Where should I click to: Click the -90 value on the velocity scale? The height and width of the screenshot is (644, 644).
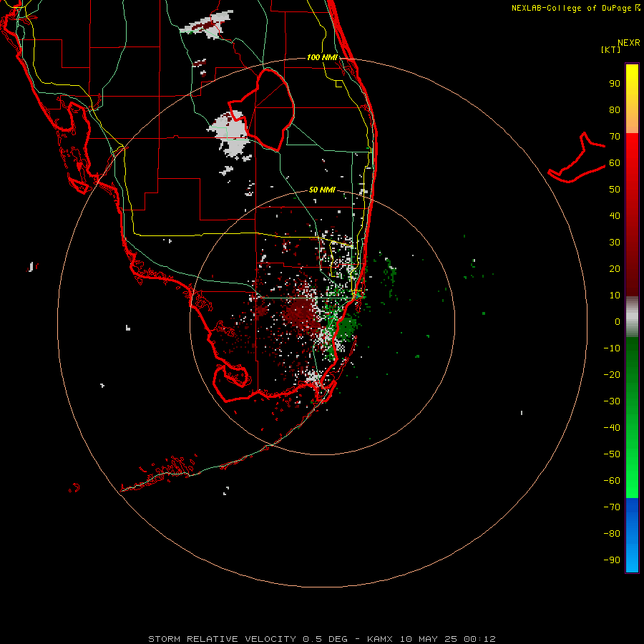612,560
